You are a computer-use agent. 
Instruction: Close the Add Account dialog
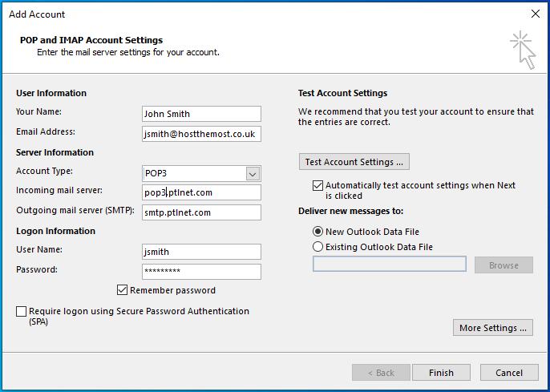[x=535, y=14]
